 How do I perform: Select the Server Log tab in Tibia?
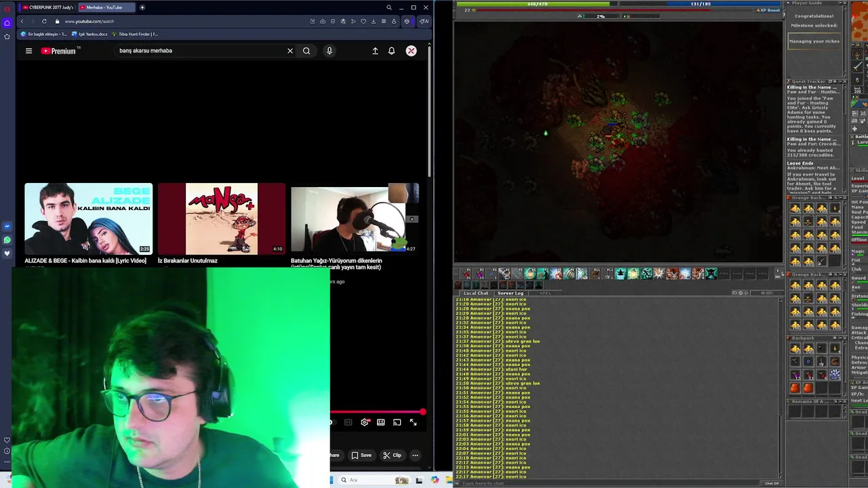tap(511, 293)
